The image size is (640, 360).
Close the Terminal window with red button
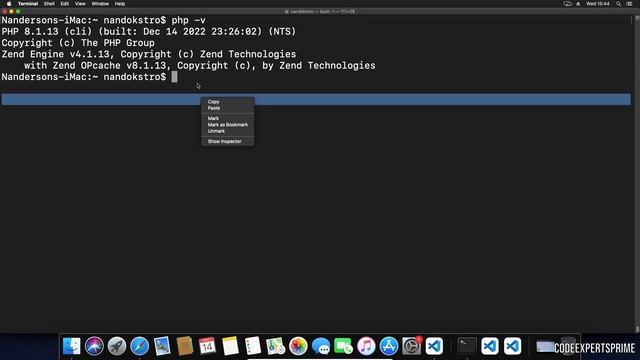tap(4, 11)
